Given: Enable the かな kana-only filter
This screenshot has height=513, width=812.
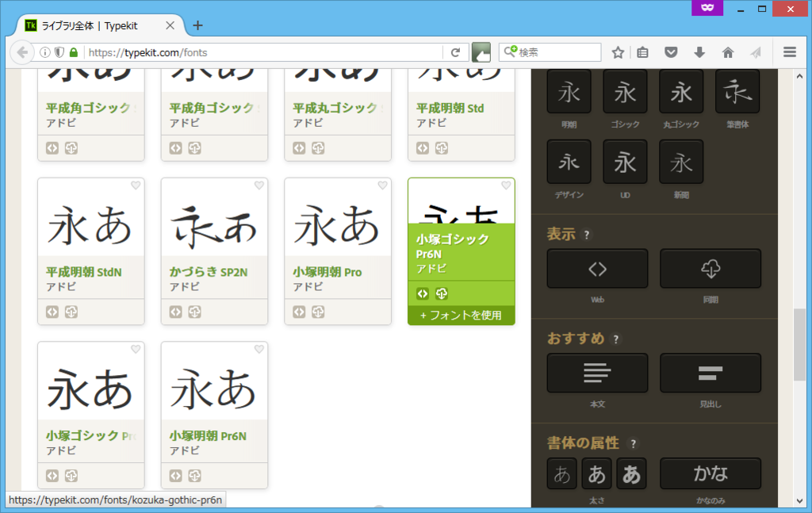Looking at the screenshot, I should [x=710, y=473].
